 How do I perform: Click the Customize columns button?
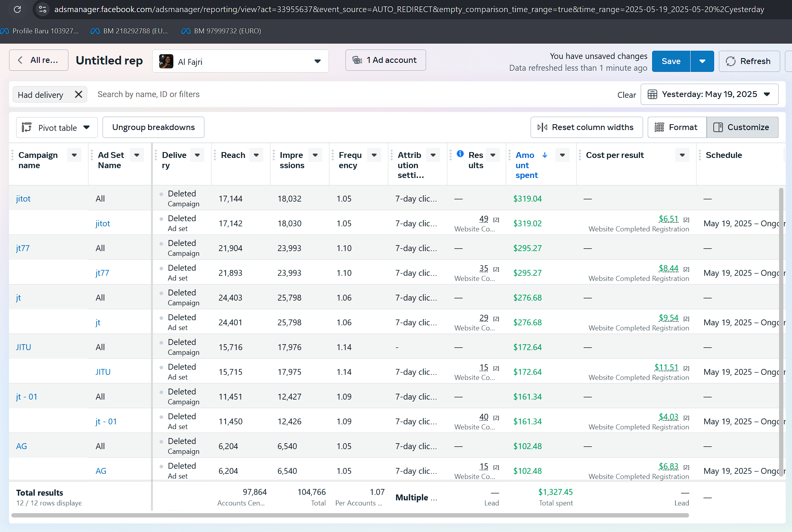[742, 127]
